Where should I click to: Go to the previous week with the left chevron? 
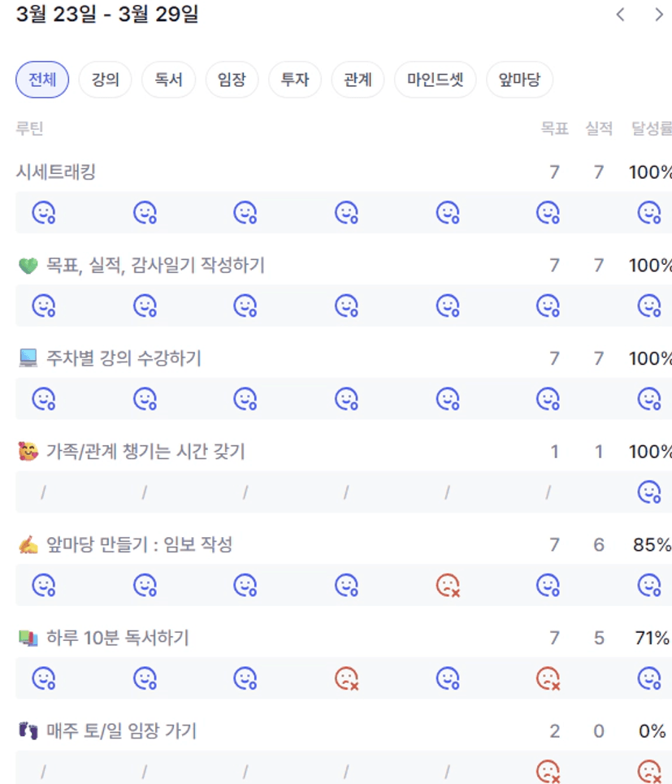tap(621, 15)
